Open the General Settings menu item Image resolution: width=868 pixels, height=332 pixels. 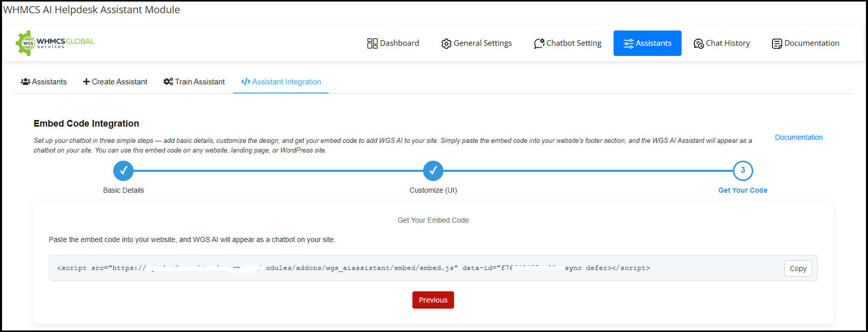(x=482, y=43)
